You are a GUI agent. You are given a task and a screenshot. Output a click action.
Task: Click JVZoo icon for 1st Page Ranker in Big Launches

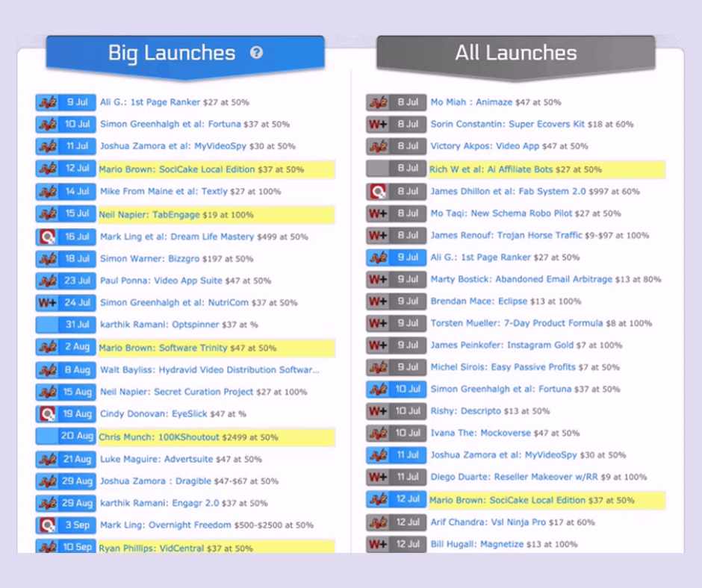pos(48,102)
